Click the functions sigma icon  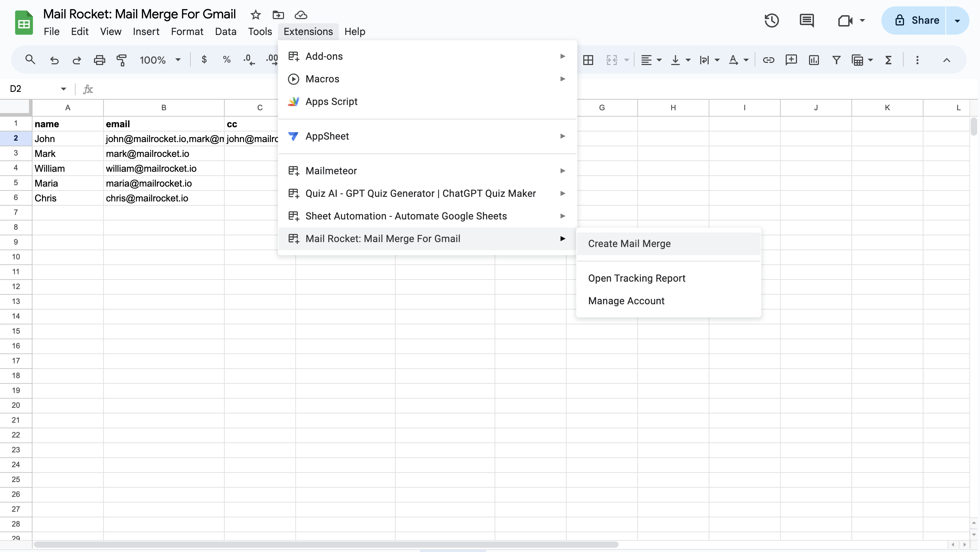click(888, 60)
